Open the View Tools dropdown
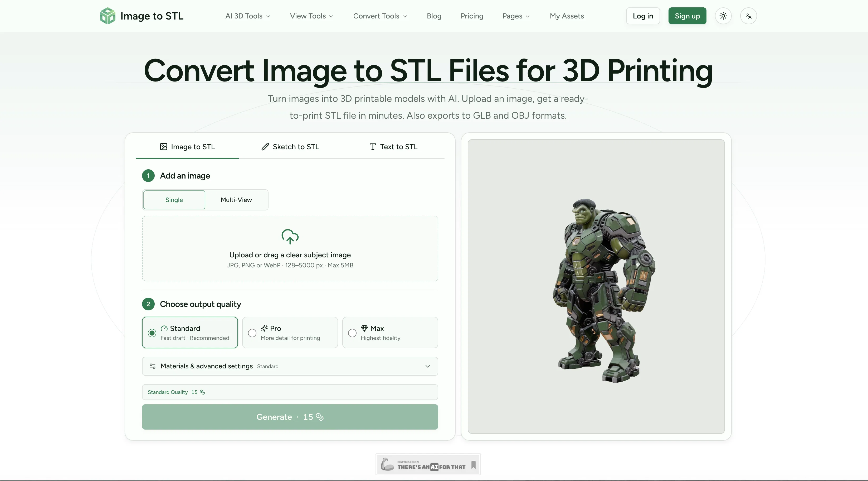 311,16
